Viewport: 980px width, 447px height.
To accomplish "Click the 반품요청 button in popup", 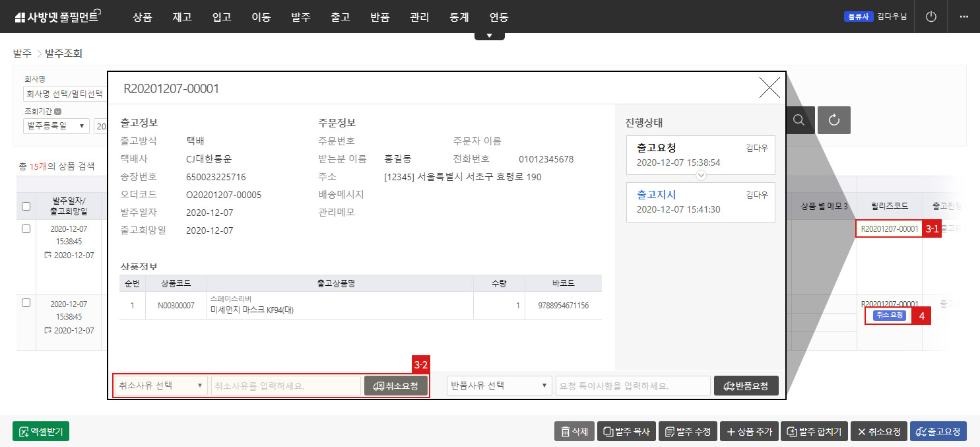I will coord(746,386).
